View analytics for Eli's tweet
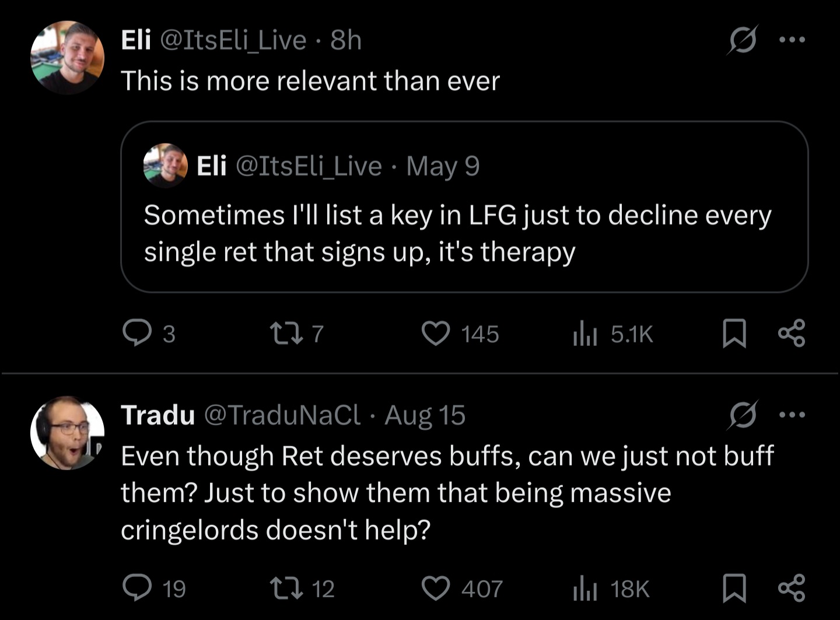Viewport: 840px width, 620px height. pyautogui.click(x=584, y=334)
